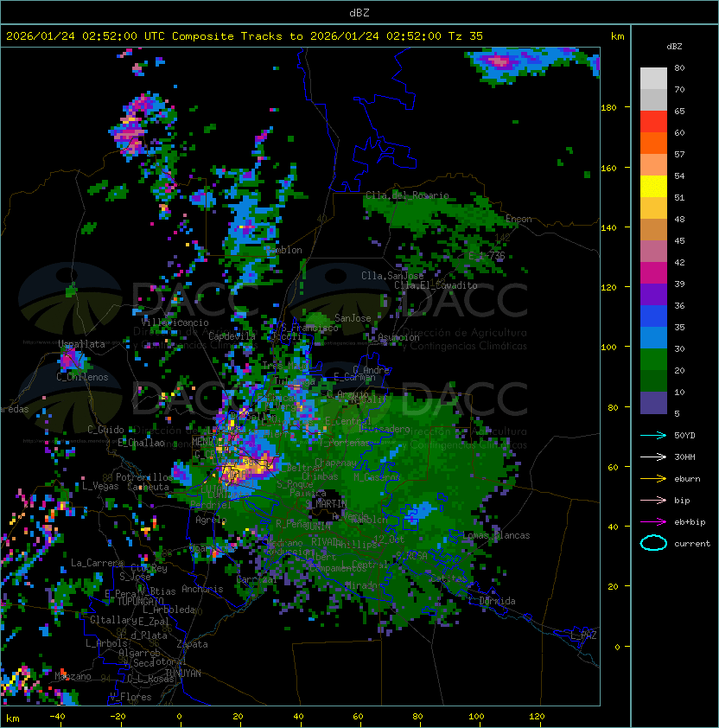719x728 pixels.
Task: Select the light blue 30-35 dBZ swatch
Action: pos(653,337)
